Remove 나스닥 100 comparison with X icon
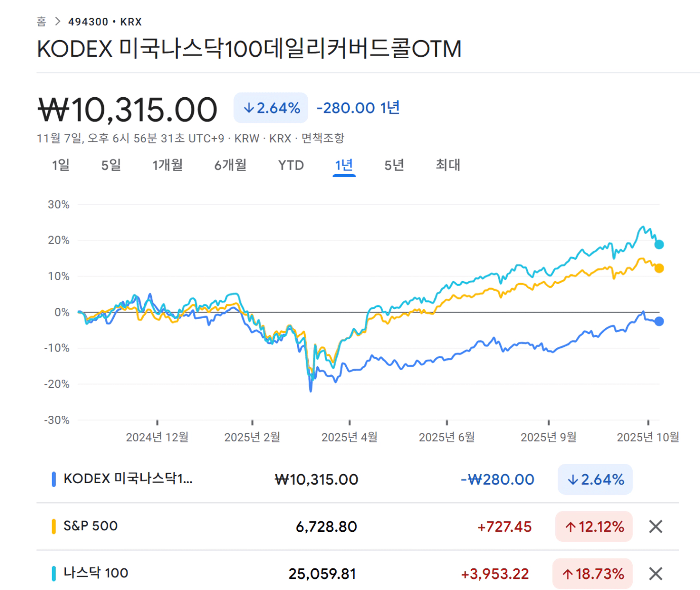The width and height of the screenshot is (700, 590). pyautogui.click(x=655, y=574)
